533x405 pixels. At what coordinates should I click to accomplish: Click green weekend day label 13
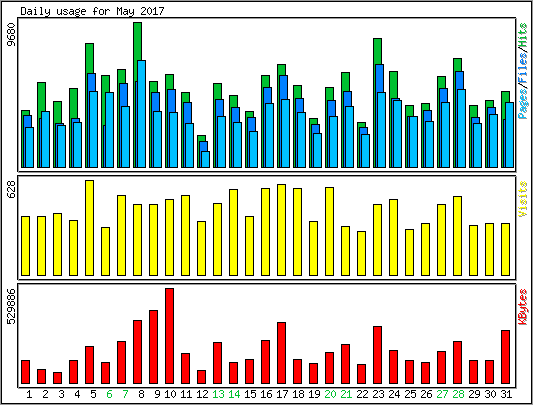pos(218,394)
